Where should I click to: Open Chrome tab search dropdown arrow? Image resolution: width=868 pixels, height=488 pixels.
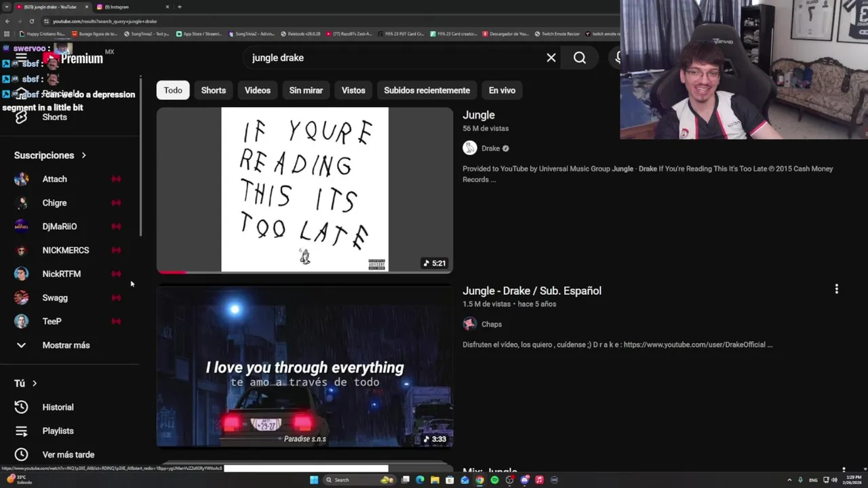tap(7, 7)
